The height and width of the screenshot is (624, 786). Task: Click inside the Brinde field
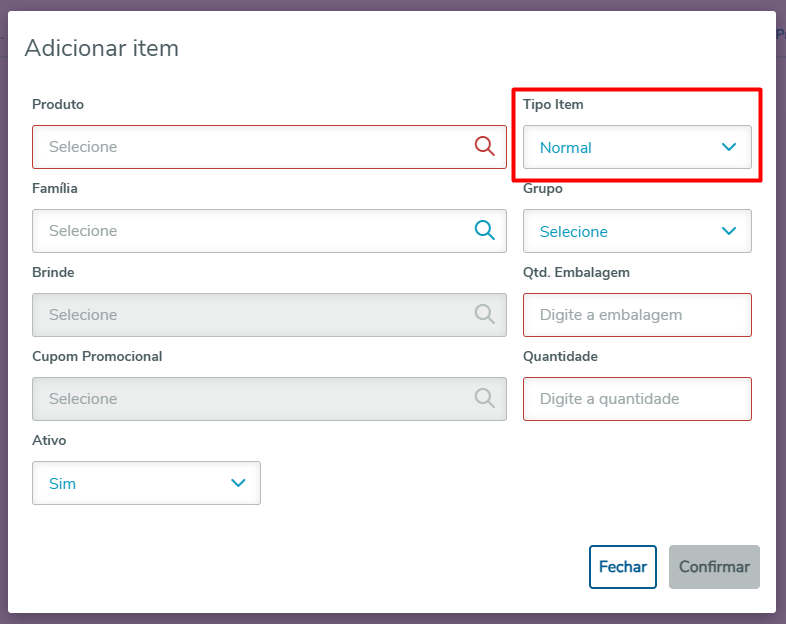click(250, 315)
